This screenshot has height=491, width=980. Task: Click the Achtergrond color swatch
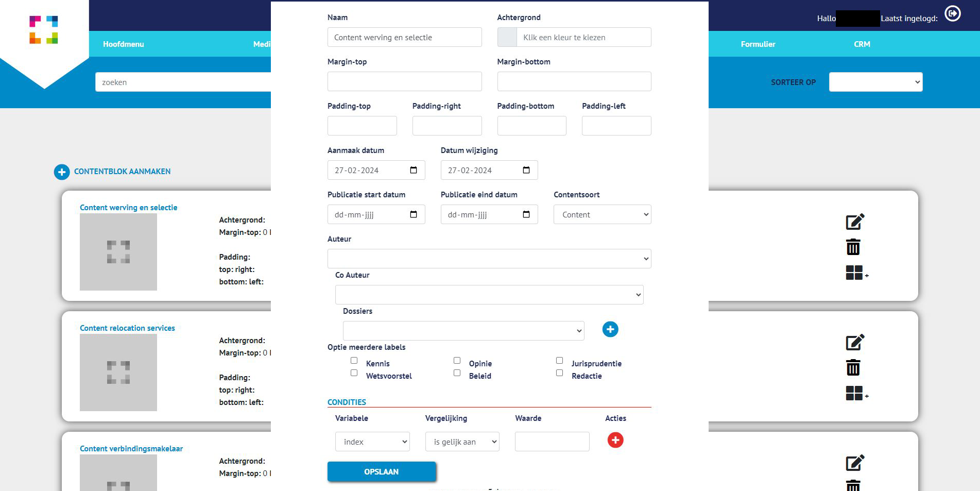pos(507,37)
